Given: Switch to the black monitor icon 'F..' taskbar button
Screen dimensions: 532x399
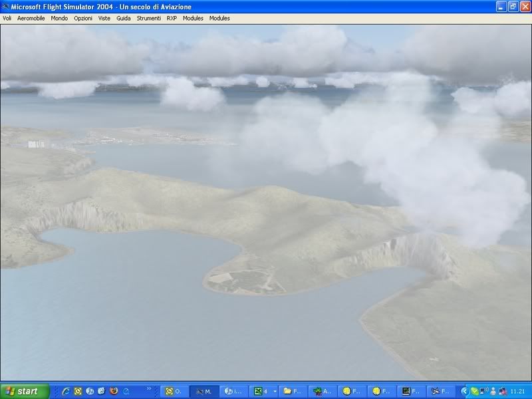Looking at the screenshot, I should pyautogui.click(x=411, y=391).
